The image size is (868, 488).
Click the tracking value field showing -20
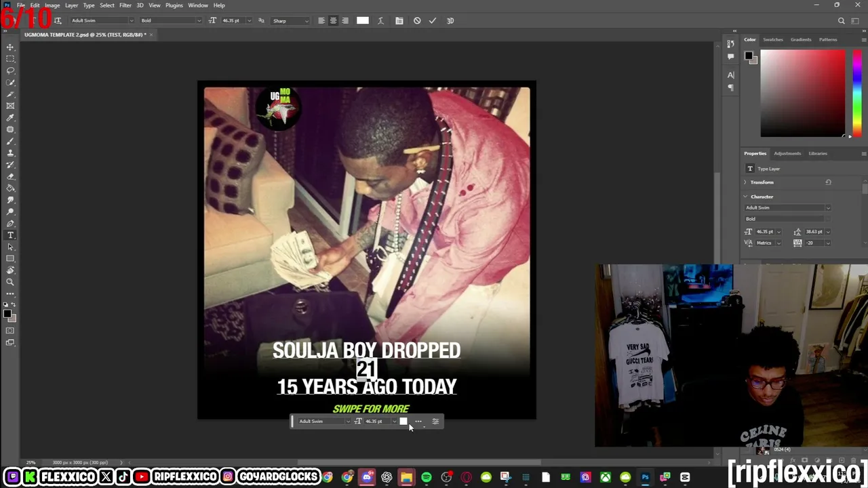(814, 243)
